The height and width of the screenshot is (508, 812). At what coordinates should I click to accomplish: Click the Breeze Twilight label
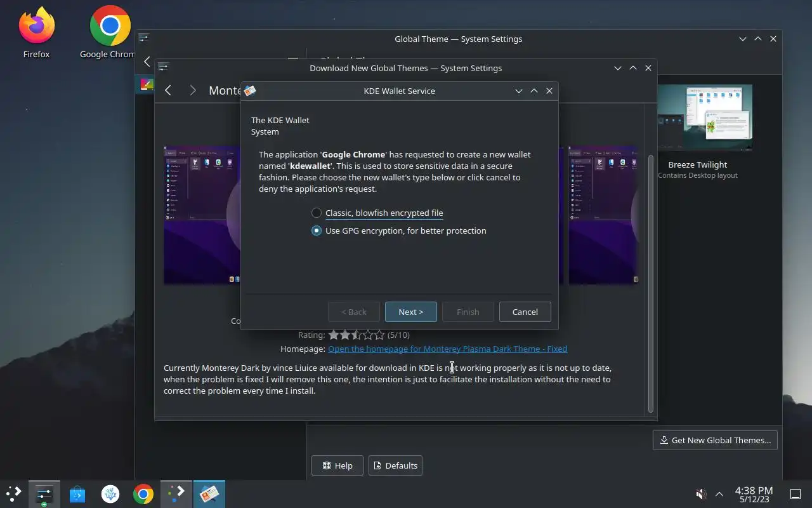698,164
